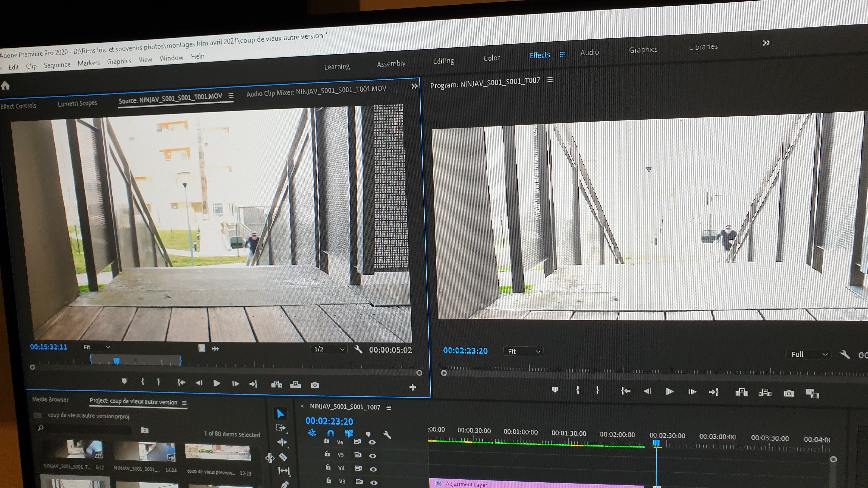Toggle timeline Snap magnet icon
868x488 pixels.
(x=330, y=433)
